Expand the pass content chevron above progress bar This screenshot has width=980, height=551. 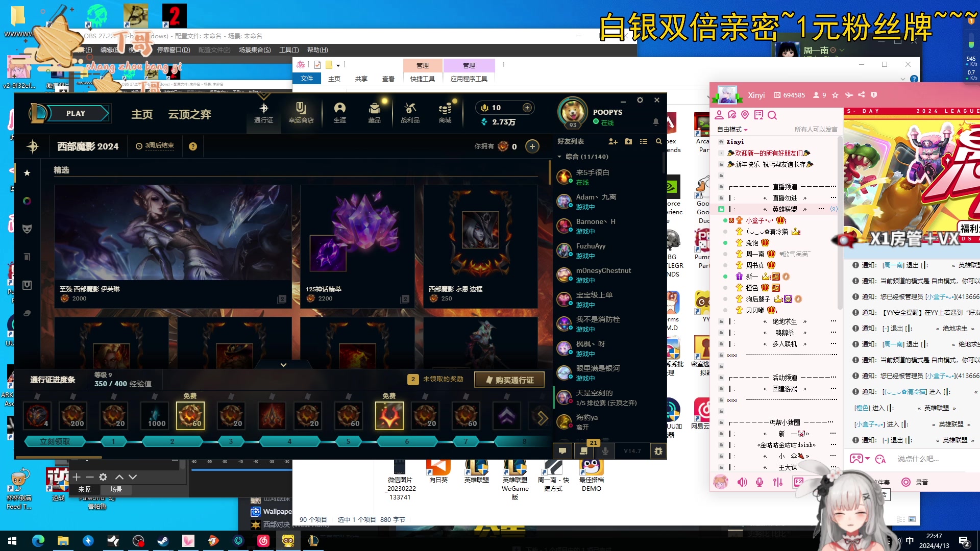point(283,365)
